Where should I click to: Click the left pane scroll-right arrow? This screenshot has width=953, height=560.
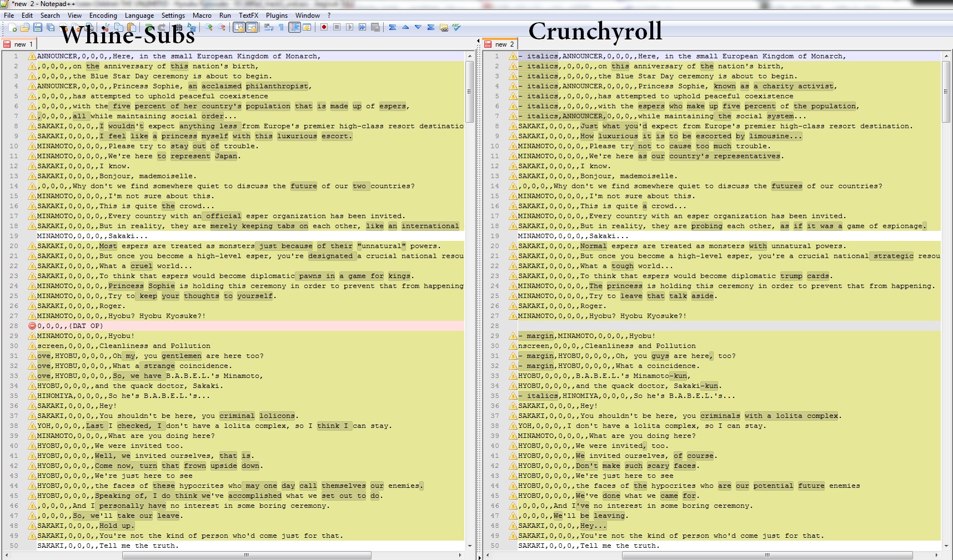[x=460, y=555]
